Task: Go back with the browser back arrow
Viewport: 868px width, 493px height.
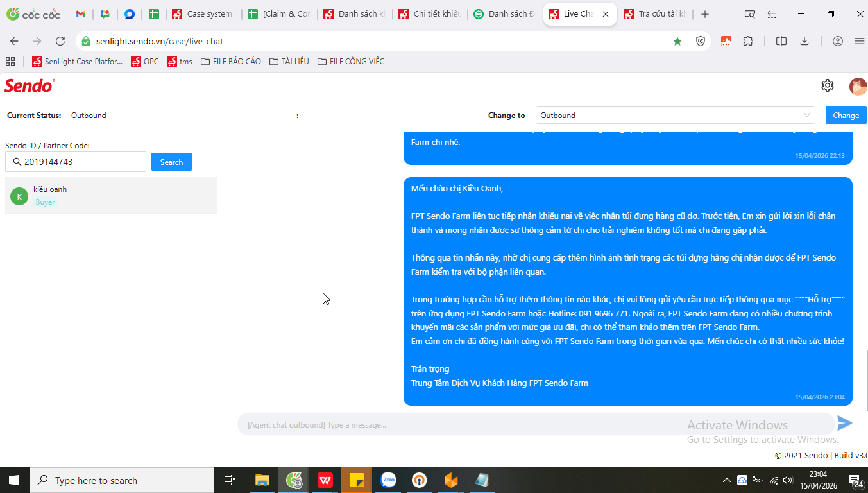Action: click(14, 41)
